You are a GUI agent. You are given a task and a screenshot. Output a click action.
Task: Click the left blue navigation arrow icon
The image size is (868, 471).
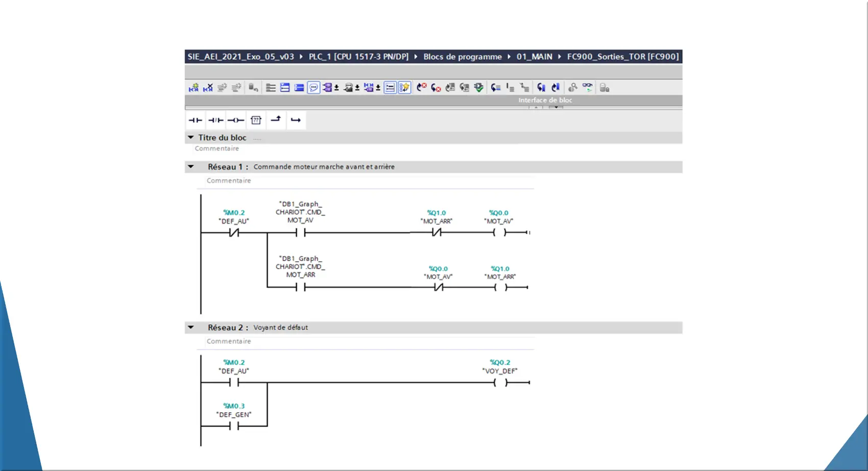[x=541, y=88]
